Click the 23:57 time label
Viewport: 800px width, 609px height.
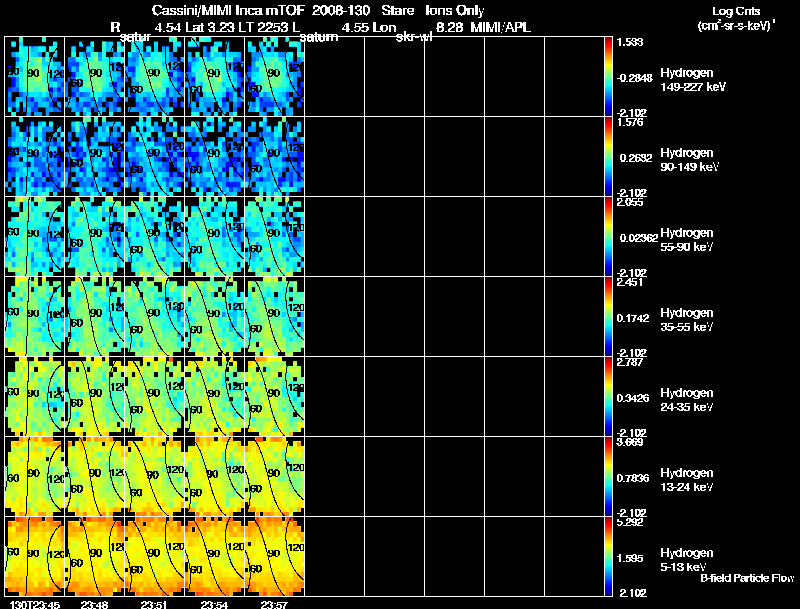point(274,605)
